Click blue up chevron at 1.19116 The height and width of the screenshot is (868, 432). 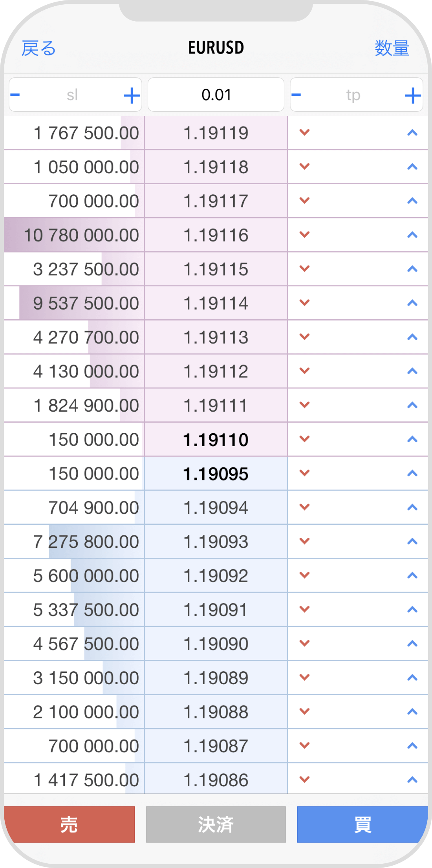[412, 235]
